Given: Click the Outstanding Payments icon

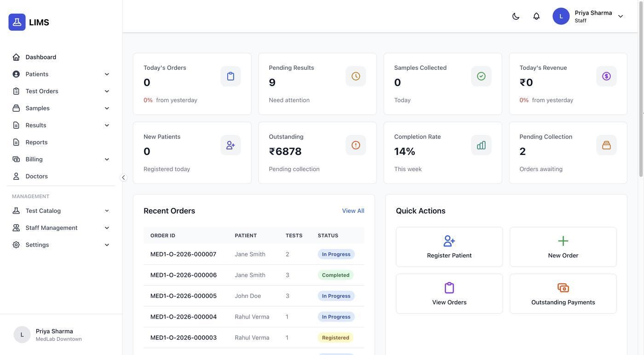Looking at the screenshot, I should pos(563,288).
